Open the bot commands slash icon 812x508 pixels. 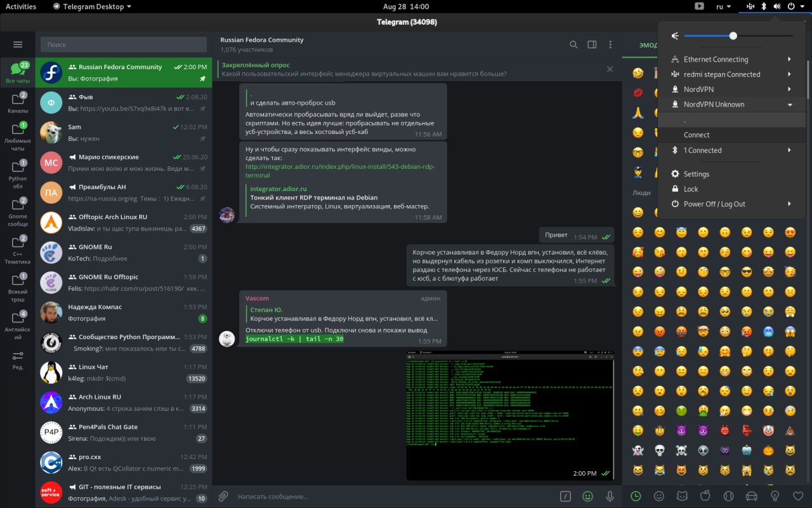click(x=566, y=496)
